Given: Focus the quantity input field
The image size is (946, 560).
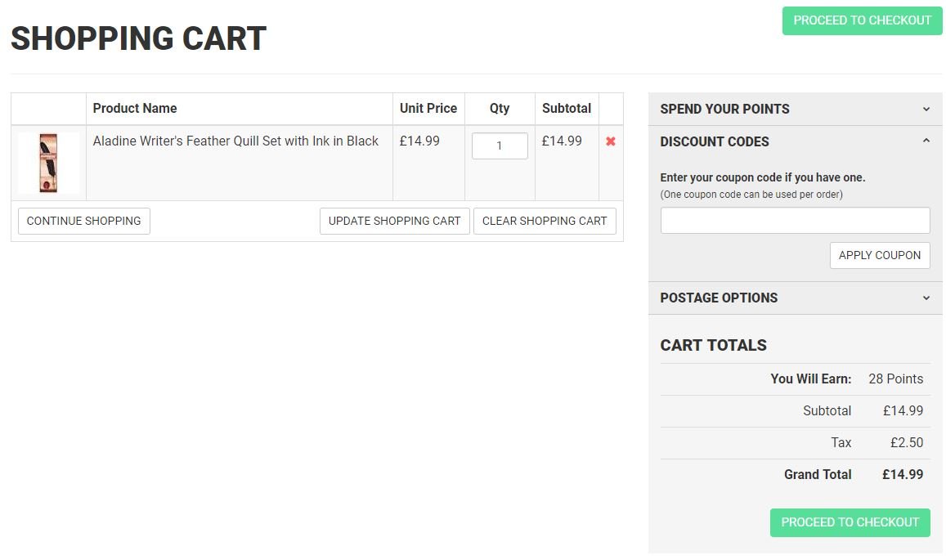Looking at the screenshot, I should pos(500,146).
